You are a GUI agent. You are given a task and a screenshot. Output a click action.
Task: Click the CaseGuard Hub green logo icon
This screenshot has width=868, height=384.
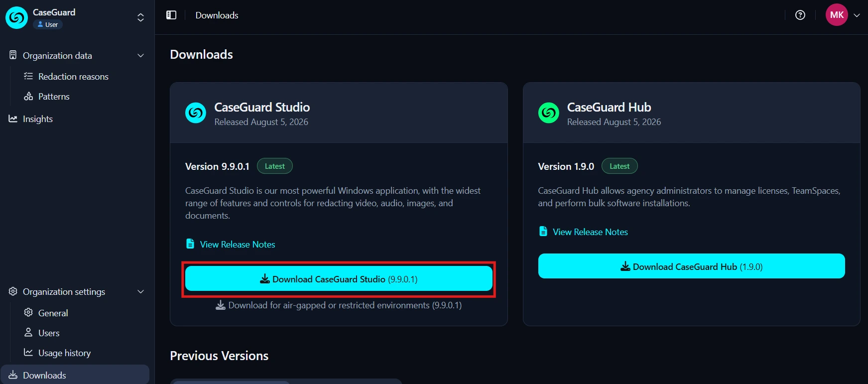[x=549, y=113]
